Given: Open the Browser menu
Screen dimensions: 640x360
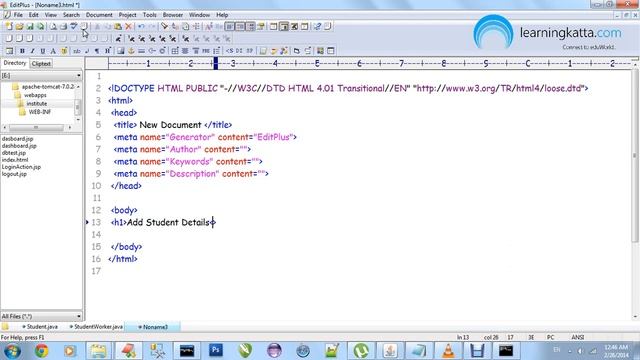Looking at the screenshot, I should click(173, 15).
